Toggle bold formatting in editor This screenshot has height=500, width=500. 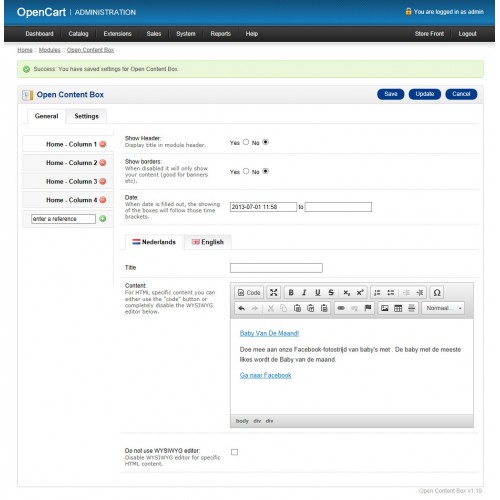[x=291, y=293]
